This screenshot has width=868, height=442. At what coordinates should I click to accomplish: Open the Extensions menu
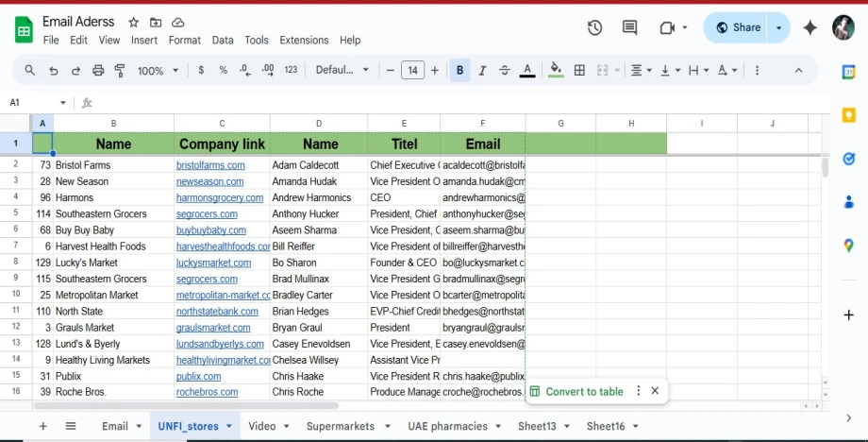[304, 41]
